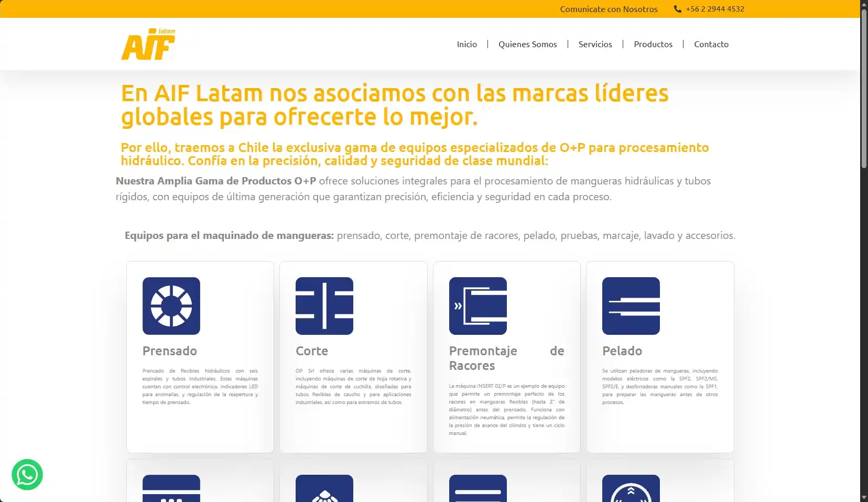Click the scrollbar up arrow
The image size is (868, 502).
864,4
